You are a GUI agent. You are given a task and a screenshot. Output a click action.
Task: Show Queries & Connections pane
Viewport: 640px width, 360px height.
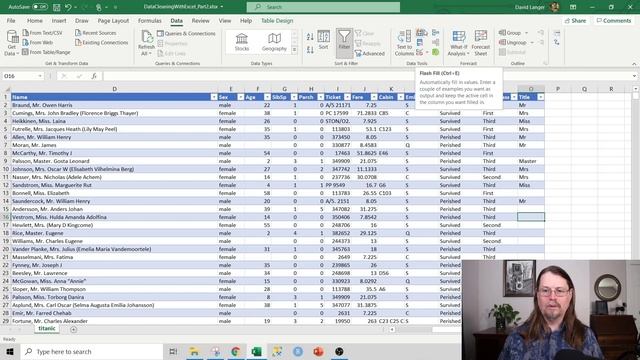click(x=186, y=33)
